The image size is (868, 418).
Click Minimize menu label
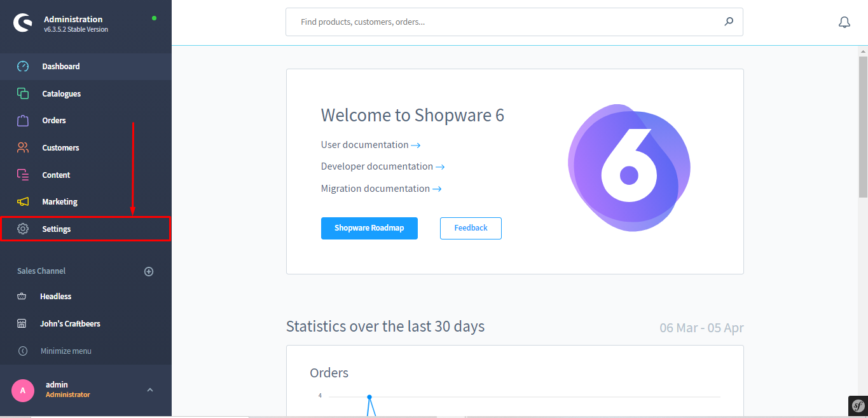(x=66, y=351)
